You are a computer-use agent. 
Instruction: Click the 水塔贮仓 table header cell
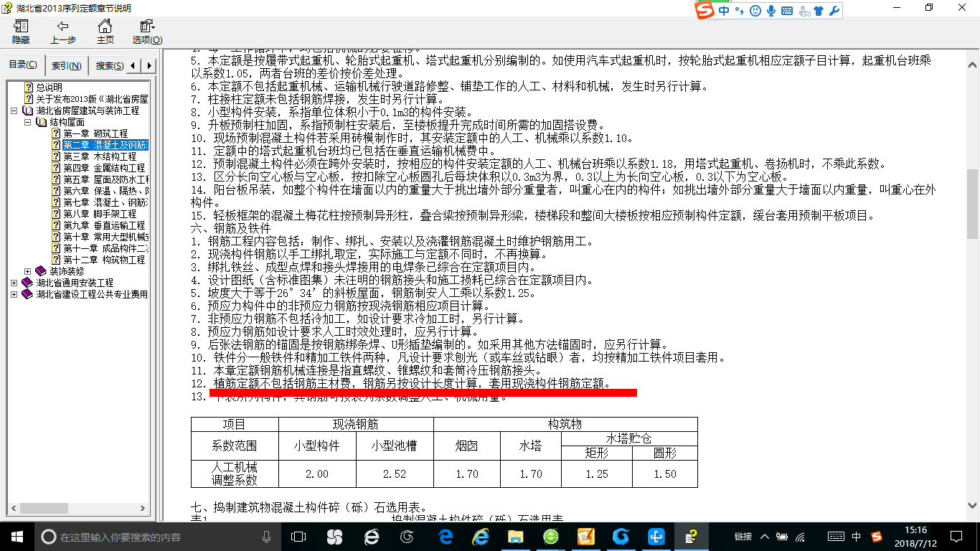pos(629,438)
